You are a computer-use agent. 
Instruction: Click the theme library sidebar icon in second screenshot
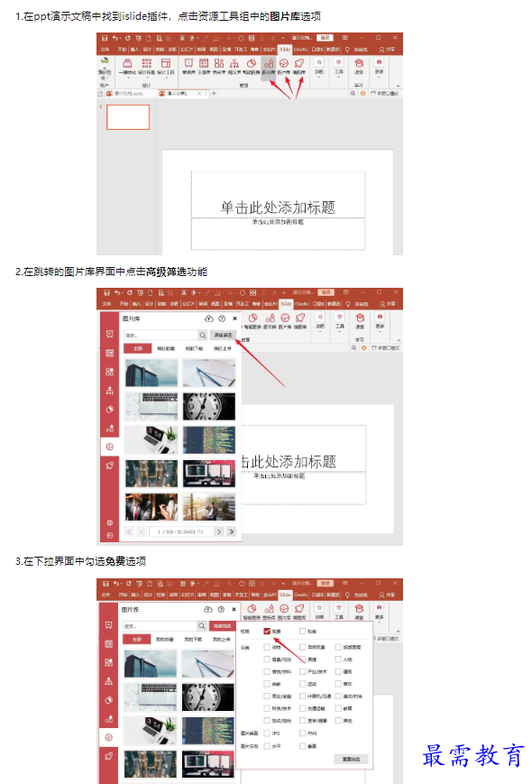coord(109,353)
